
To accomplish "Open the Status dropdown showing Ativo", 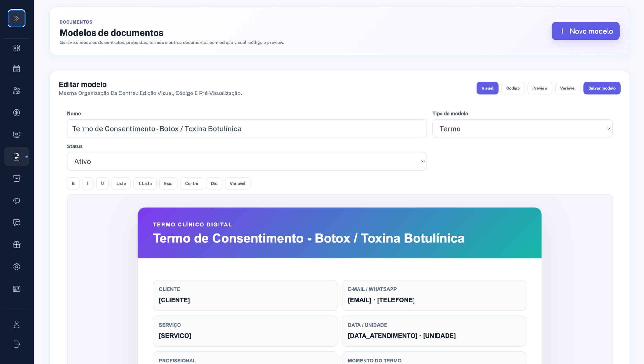I will click(x=247, y=162).
